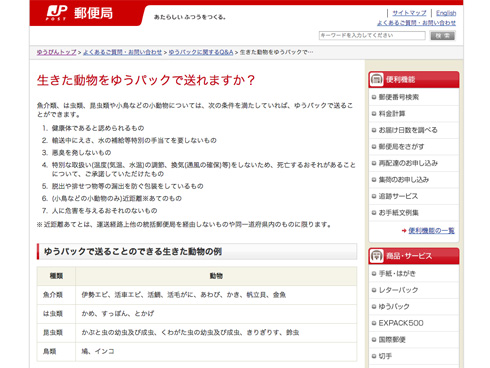Viewport: 490px width, 368px height.
Task: Switch to the English site link
Action: coord(446,13)
